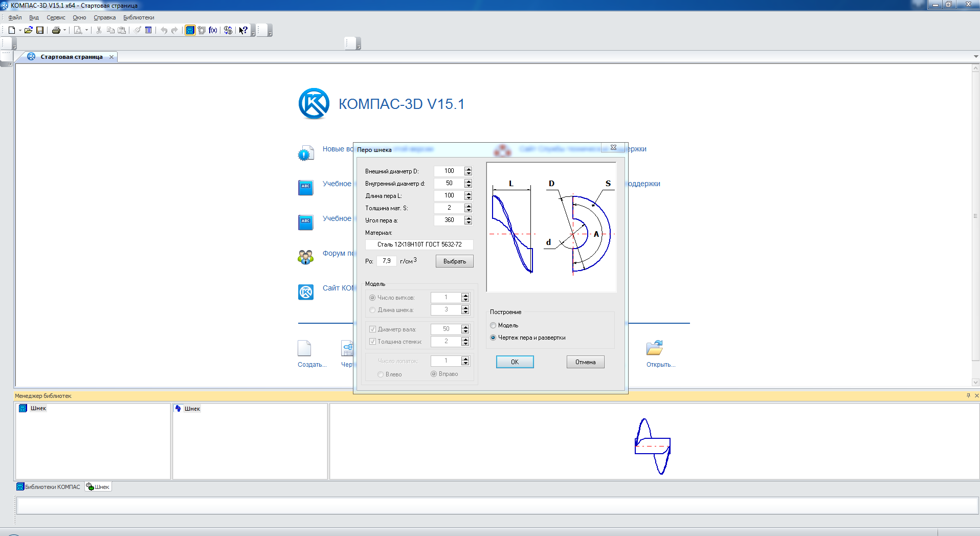Click the screw preview thumbnail in library panel

pyautogui.click(x=653, y=446)
